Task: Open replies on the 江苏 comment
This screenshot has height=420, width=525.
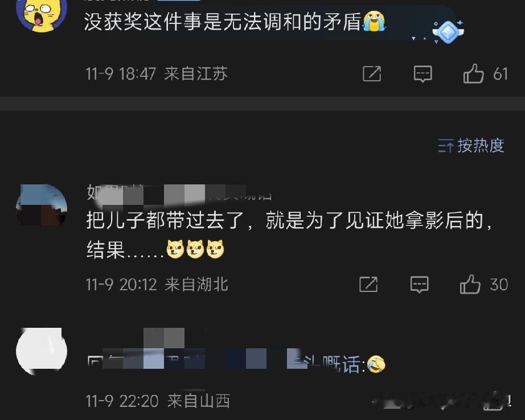Action: coord(423,74)
